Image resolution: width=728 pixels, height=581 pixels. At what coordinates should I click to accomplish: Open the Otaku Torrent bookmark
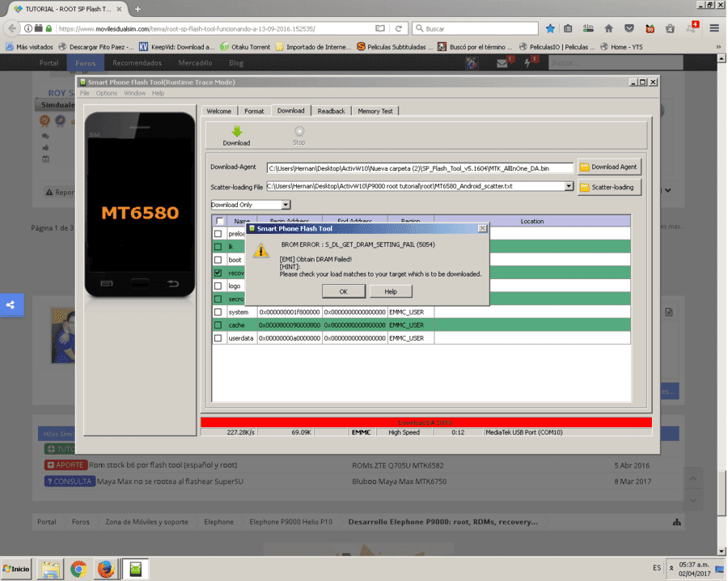pos(246,47)
